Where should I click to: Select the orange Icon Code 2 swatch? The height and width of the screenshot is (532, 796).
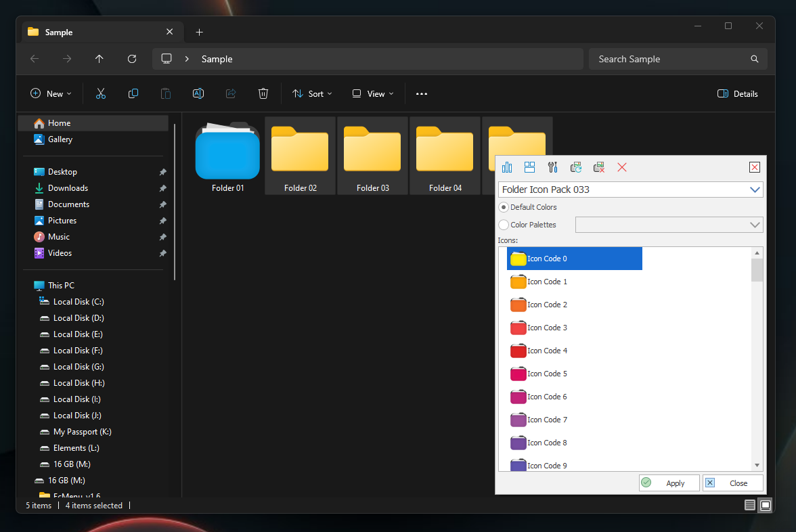coord(518,305)
